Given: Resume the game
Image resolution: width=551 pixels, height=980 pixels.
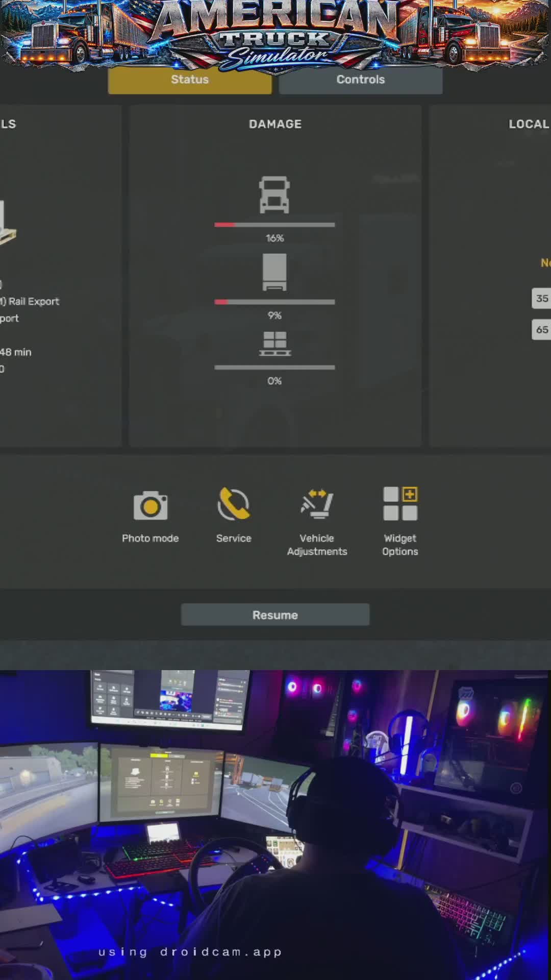Looking at the screenshot, I should click(275, 615).
